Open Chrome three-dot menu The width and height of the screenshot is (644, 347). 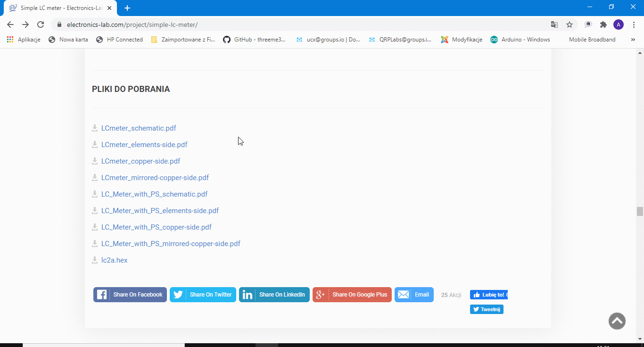click(634, 25)
